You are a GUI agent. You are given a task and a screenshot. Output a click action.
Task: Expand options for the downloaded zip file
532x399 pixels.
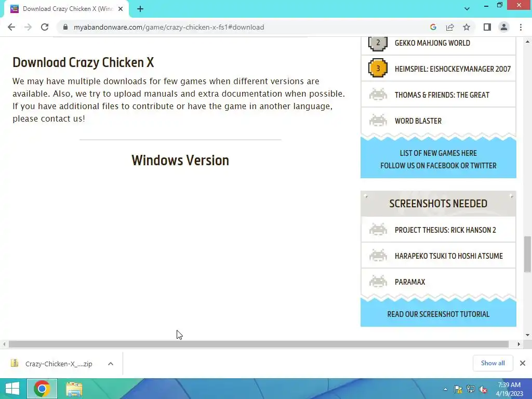click(110, 364)
